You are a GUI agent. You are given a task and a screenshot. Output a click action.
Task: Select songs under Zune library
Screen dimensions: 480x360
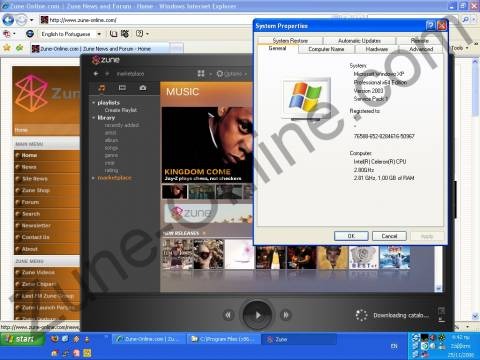(x=111, y=148)
